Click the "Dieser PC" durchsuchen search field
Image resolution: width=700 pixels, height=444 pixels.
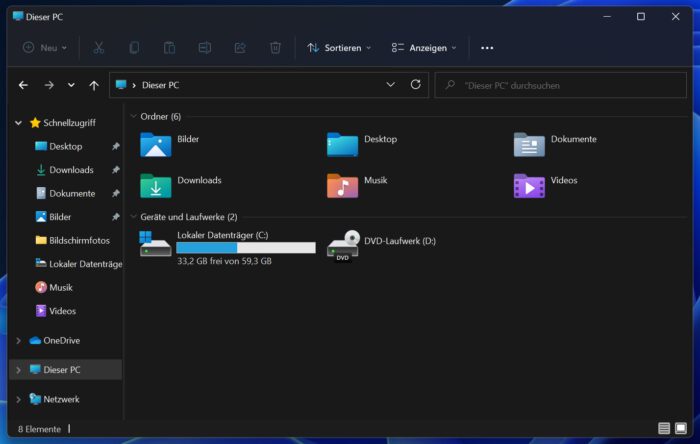tap(561, 85)
